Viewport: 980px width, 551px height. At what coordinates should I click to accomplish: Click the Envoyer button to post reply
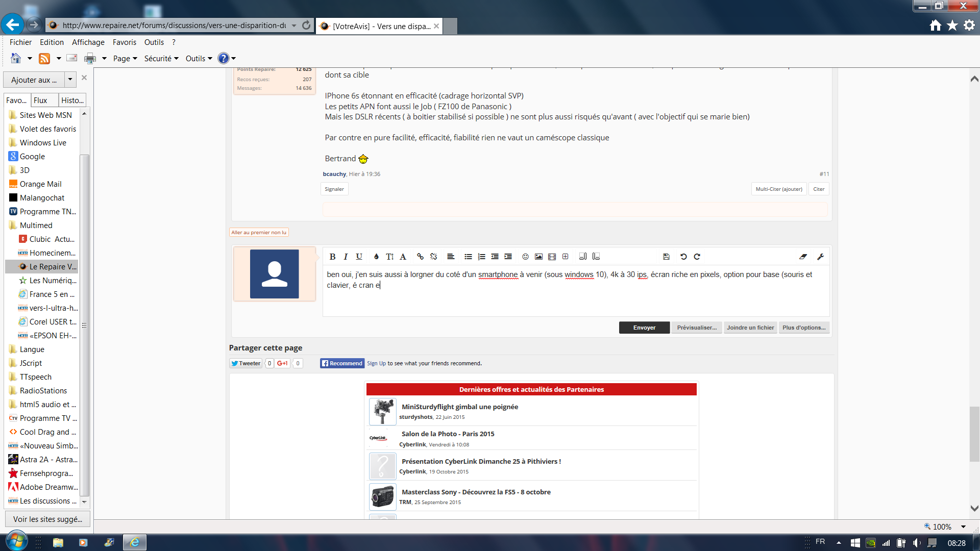644,328
